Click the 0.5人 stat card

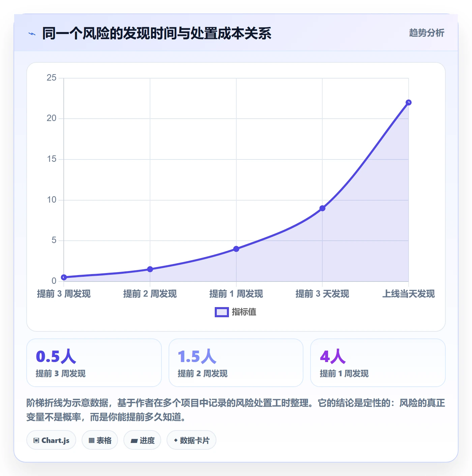pyautogui.click(x=94, y=363)
